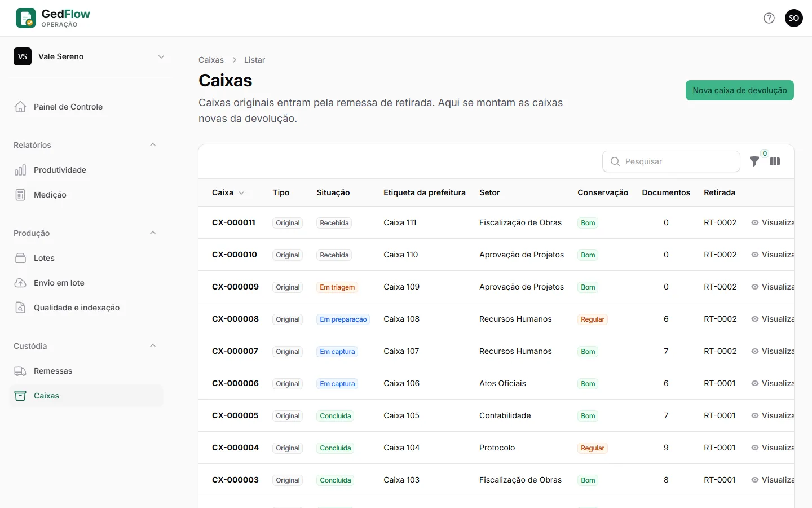The height and width of the screenshot is (508, 812).
Task: Focus the Pesquisar search field
Action: coord(671,161)
